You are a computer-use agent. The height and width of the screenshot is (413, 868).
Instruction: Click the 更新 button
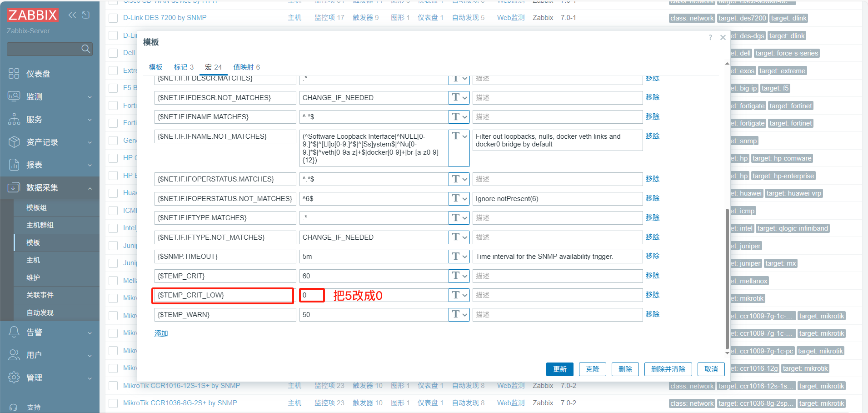coord(560,369)
